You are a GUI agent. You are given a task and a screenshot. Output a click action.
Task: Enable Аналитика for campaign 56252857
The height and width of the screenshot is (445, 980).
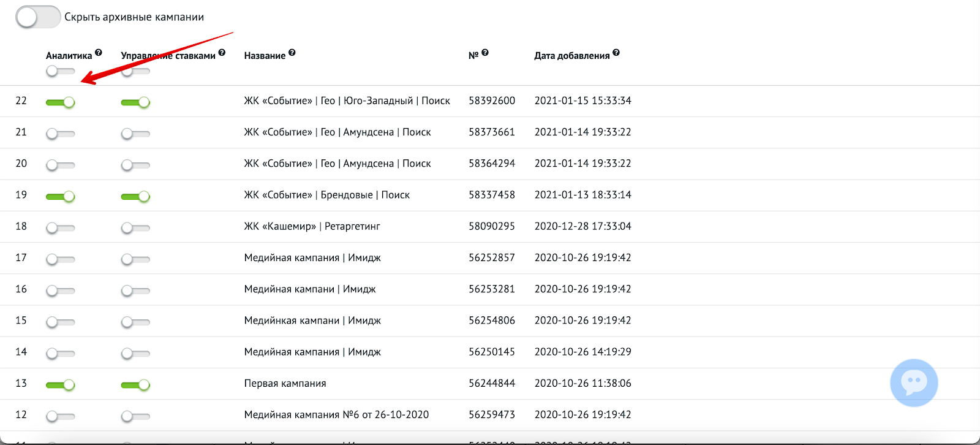(60, 259)
